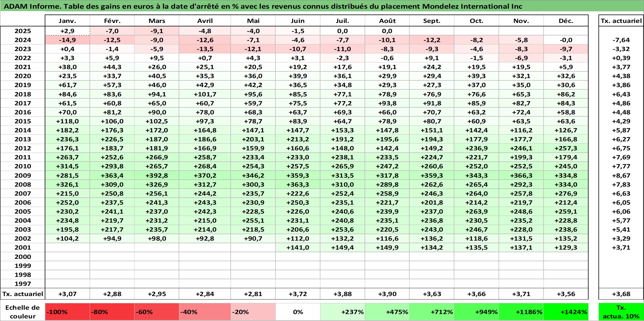Select the +1424% bright green swatch
644x321 pixels.
click(x=566, y=312)
